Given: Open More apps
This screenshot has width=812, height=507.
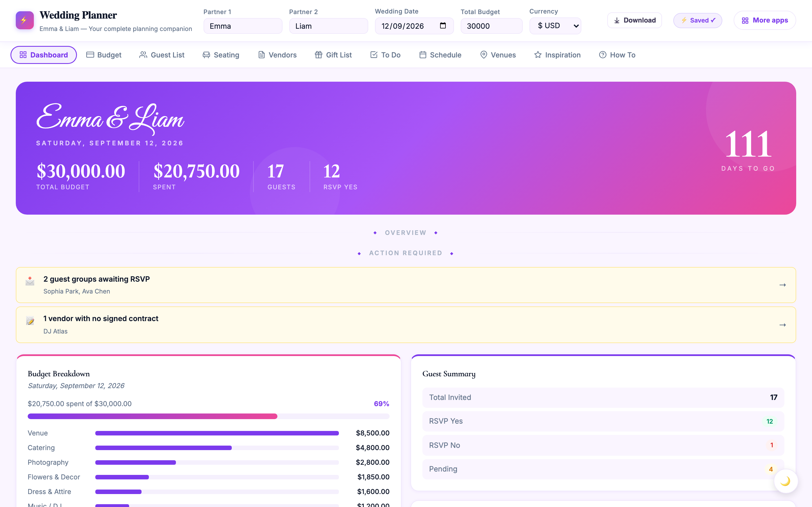Looking at the screenshot, I should (765, 21).
